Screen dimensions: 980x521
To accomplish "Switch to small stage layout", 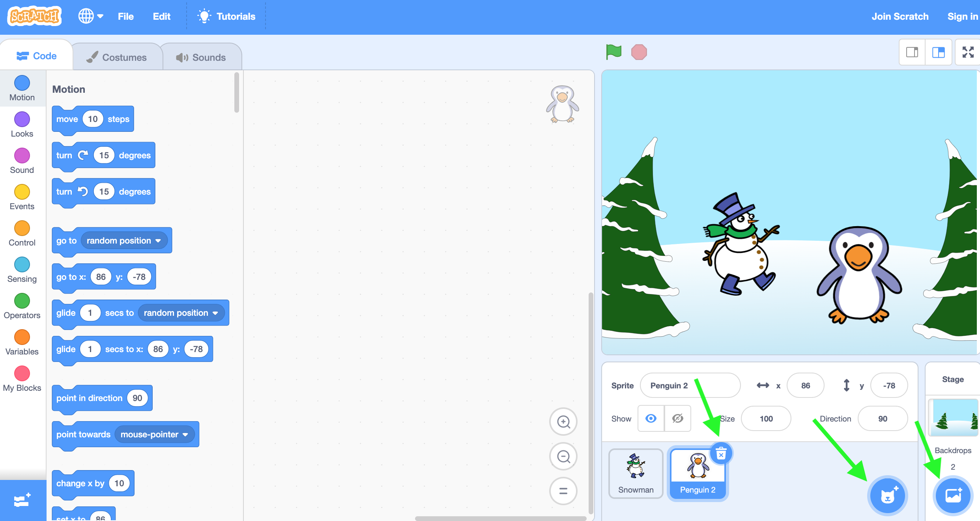I will [912, 52].
